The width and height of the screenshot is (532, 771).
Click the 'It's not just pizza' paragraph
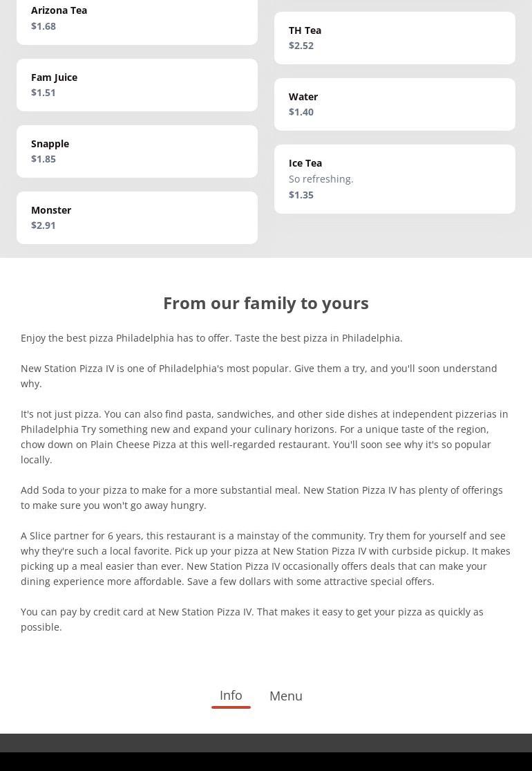coord(265,437)
